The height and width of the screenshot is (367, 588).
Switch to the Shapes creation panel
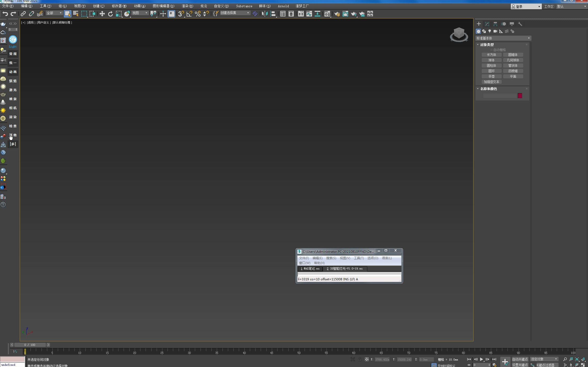pyautogui.click(x=484, y=31)
